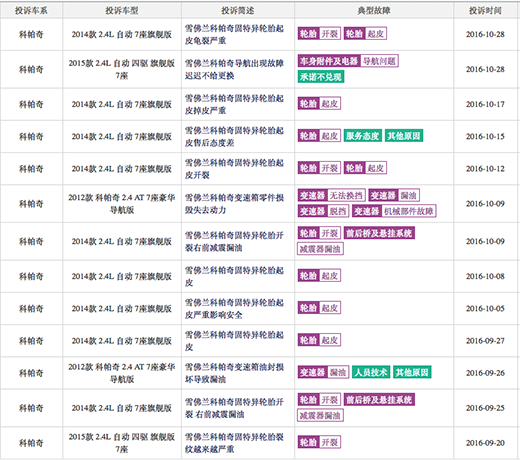This screenshot has width=520, height=460.
Task: Open the complaint 轮胎起皮掉皮严重
Action: coord(234,104)
